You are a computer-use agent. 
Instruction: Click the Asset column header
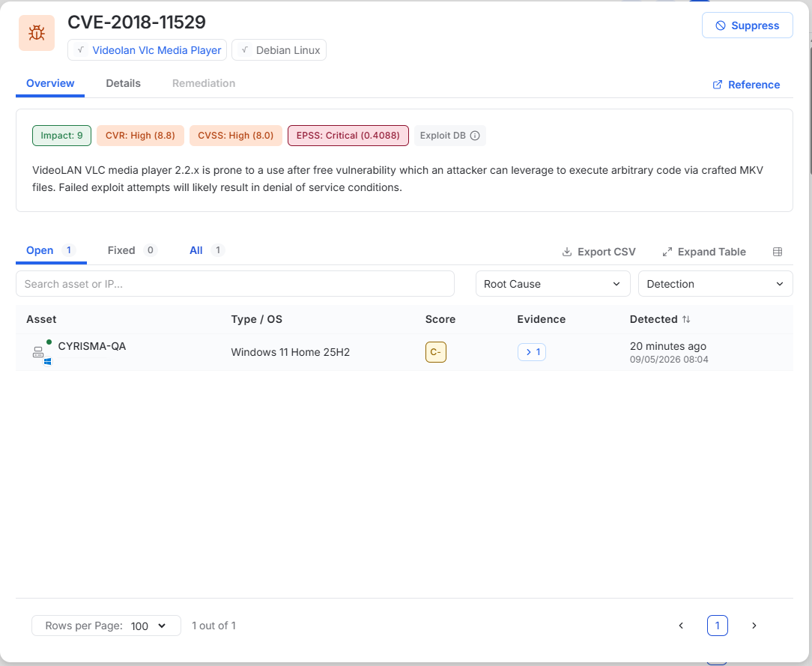[41, 320]
